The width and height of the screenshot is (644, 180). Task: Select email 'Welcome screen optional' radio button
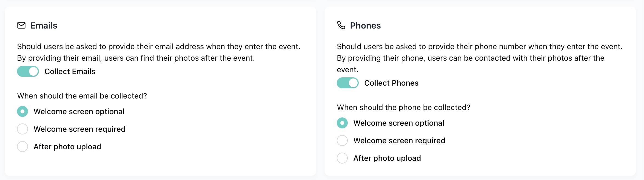pos(22,111)
